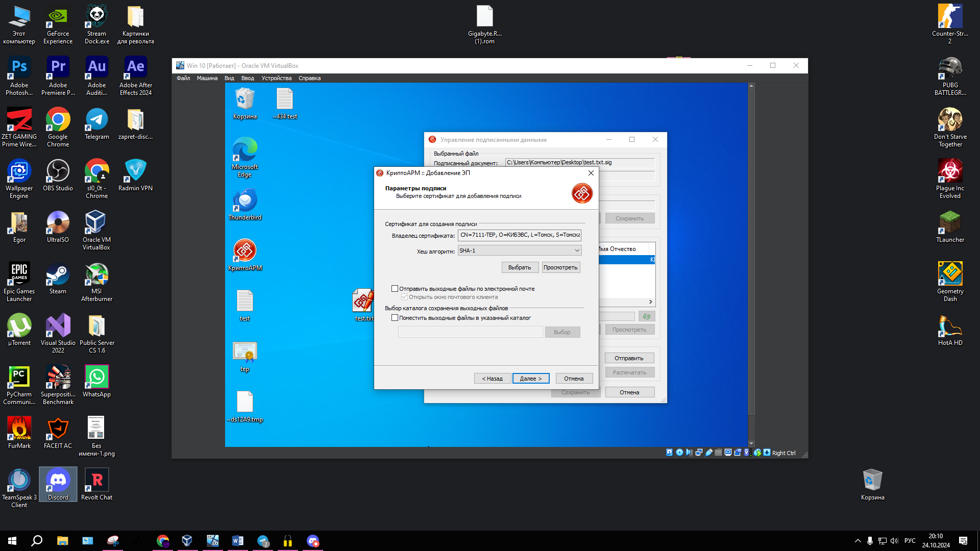The width and height of the screenshot is (980, 551).
Task: Open Discord desktop shortcut
Action: (x=58, y=485)
